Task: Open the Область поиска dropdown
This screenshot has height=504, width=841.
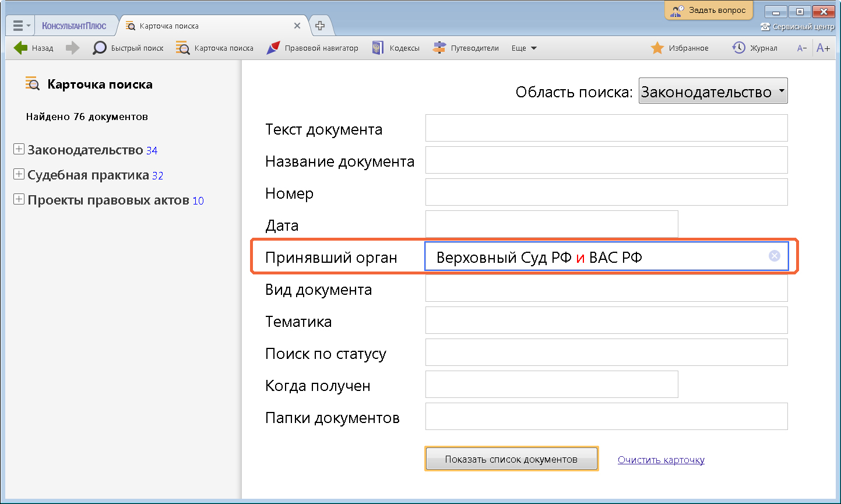Action: (713, 91)
